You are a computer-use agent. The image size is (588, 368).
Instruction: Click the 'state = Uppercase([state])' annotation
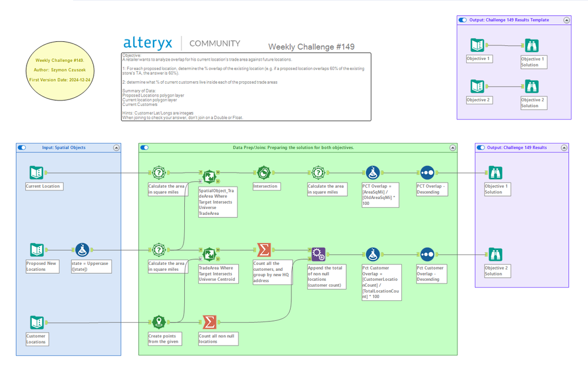[91, 266]
